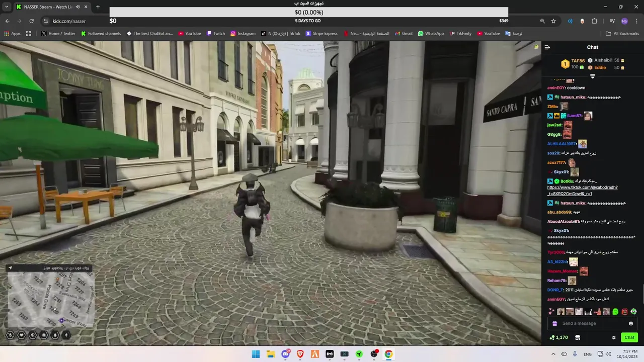The width and height of the screenshot is (644, 362).
Task: Open the Na profile avatar
Action: click(x=624, y=21)
